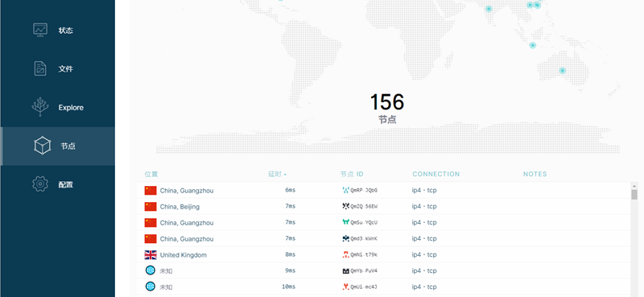The image size is (644, 297).
Task: Click the 7ms latency for Beijing
Action: tap(290, 206)
